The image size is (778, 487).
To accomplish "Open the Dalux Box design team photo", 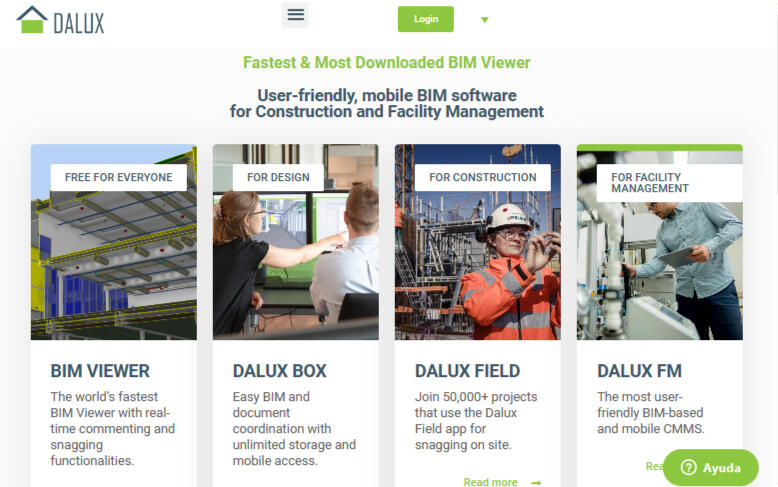I will [x=296, y=242].
